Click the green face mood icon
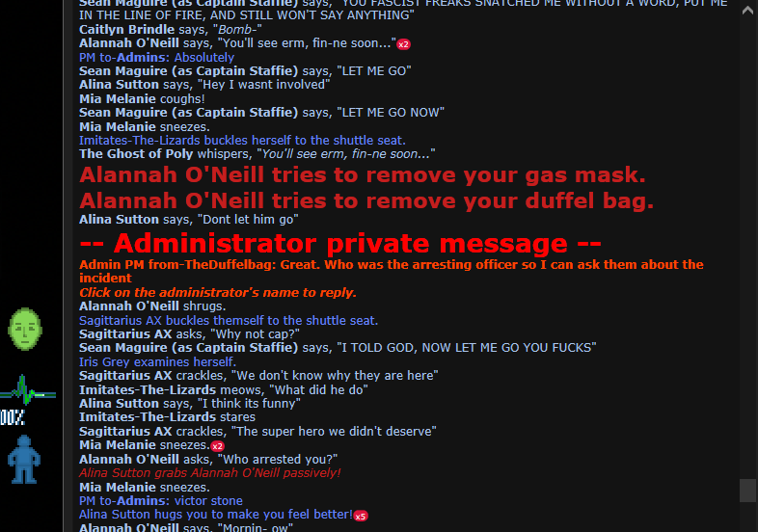Image resolution: width=758 pixels, height=532 pixels. 25,329
